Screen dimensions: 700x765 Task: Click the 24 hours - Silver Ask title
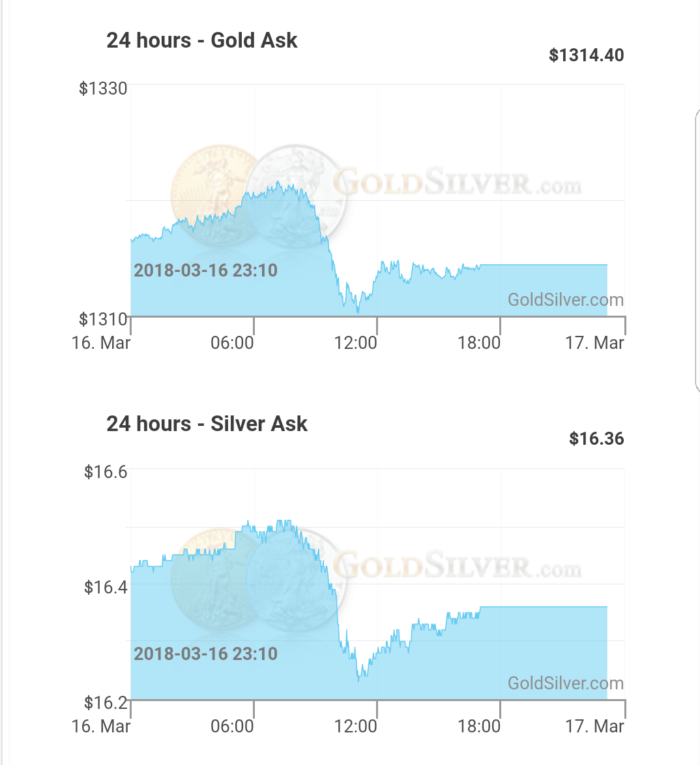click(x=207, y=424)
